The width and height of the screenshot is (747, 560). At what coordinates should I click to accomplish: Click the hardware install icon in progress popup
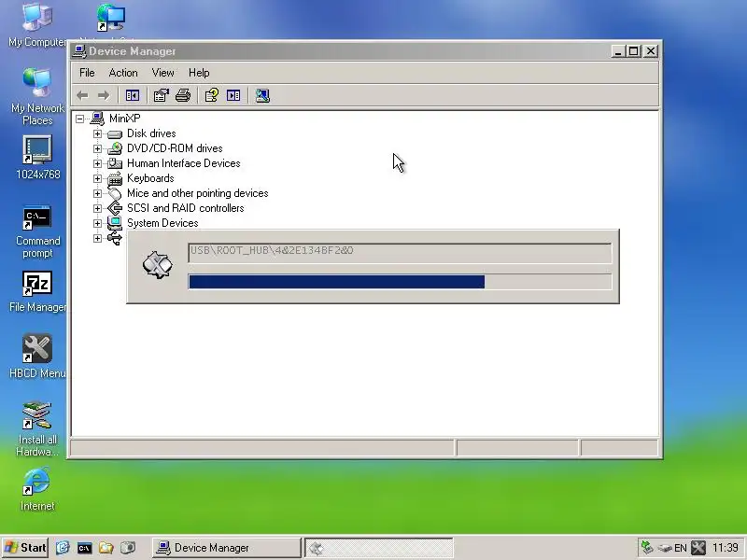coord(157,265)
